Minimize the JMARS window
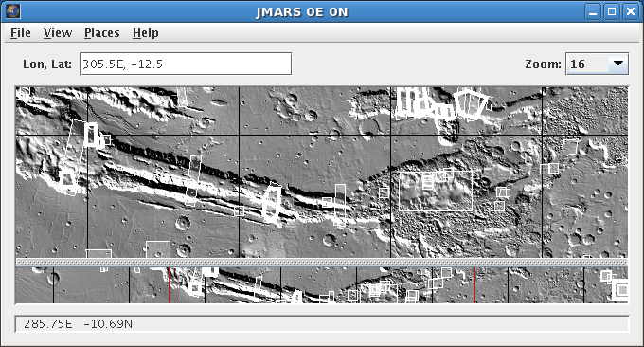Viewport: 644px width, 347px height. coord(593,11)
